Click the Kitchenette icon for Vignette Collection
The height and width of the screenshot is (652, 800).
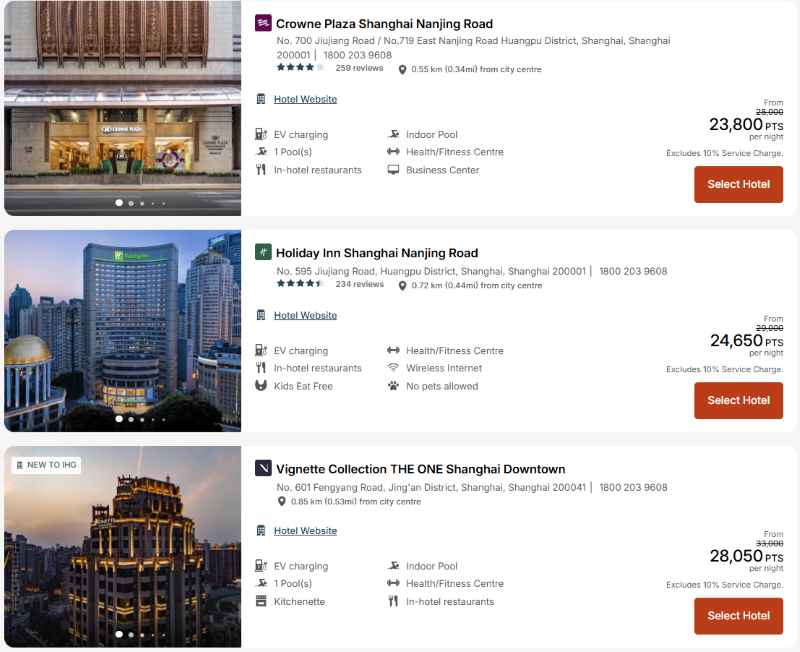point(261,601)
